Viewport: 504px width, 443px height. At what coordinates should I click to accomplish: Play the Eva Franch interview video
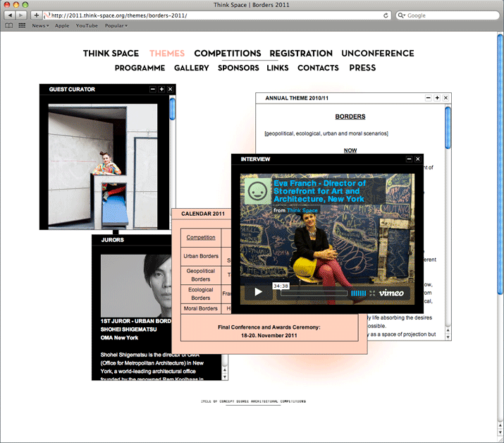[x=258, y=292]
